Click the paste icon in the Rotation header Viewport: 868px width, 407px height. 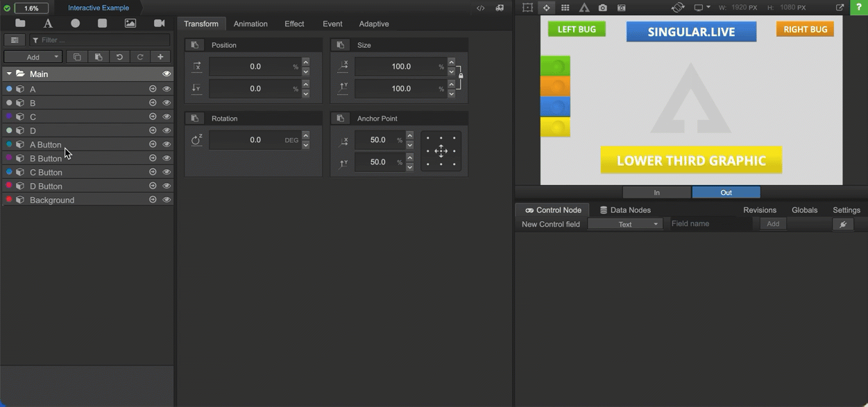[x=195, y=119]
